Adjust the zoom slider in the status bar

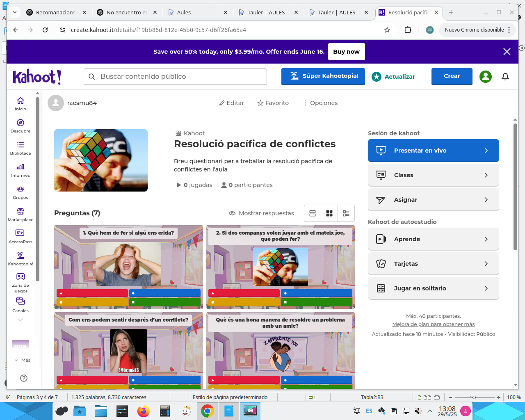(474, 397)
